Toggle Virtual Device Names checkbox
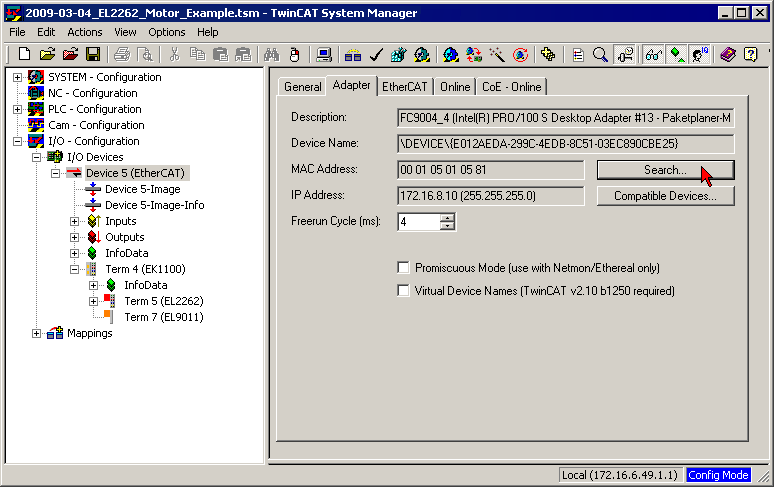Viewport: 774px width, 487px height. [x=403, y=291]
